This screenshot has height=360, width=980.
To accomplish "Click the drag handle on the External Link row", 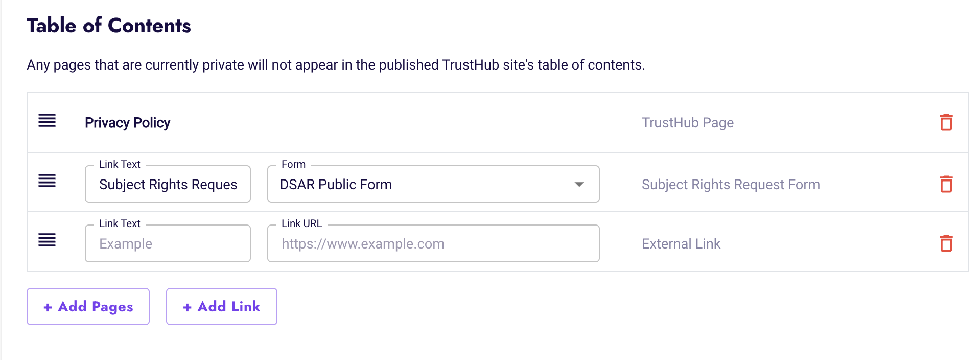I will point(47,240).
